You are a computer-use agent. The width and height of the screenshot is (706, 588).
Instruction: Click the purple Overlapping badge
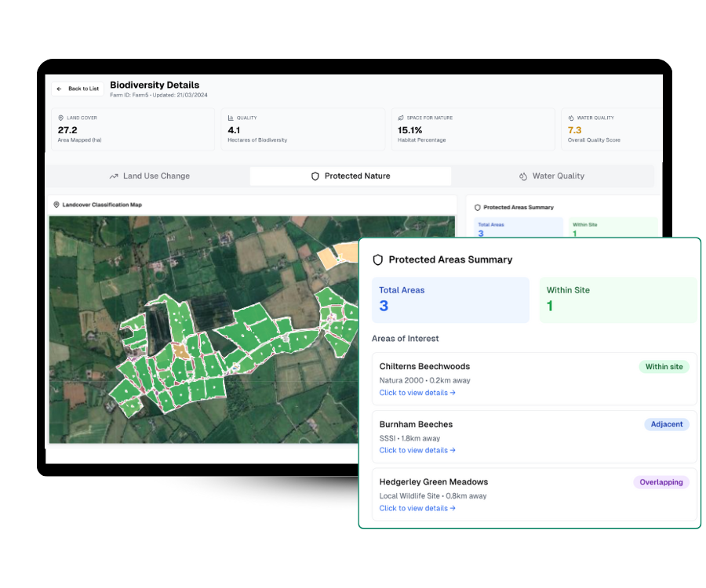tap(661, 482)
